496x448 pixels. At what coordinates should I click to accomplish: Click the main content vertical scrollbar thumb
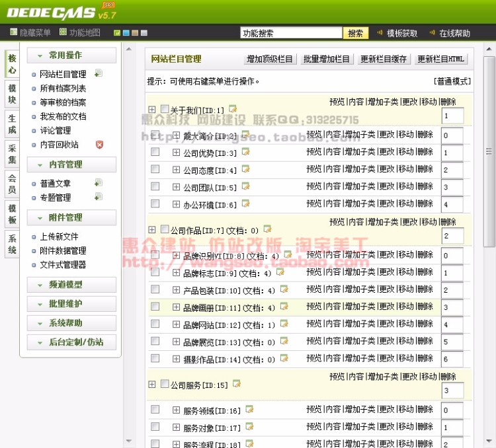point(489,152)
